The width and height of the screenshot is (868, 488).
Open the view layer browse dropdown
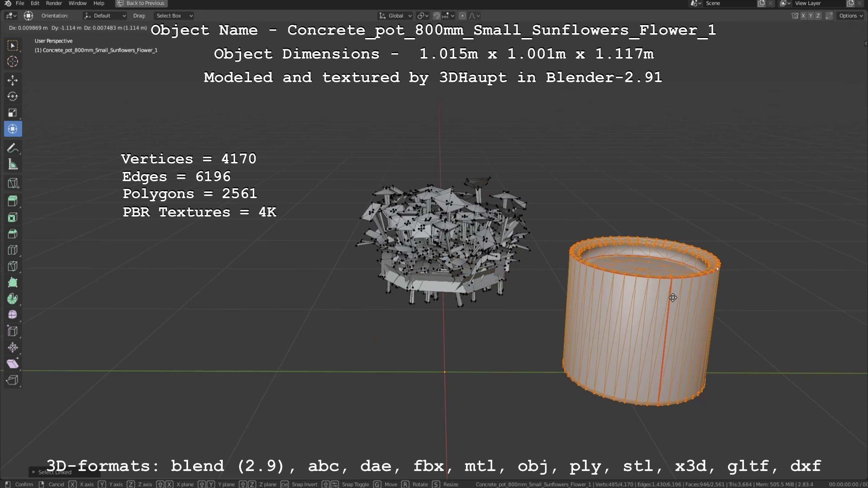coord(785,3)
